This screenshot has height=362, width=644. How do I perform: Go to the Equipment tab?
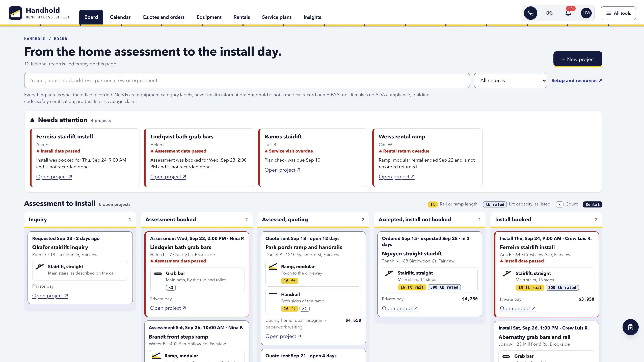pyautogui.click(x=209, y=17)
